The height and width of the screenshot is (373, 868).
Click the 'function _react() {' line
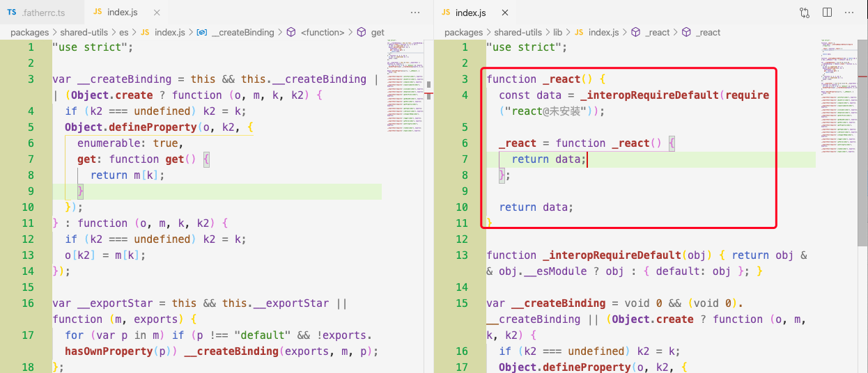546,79
